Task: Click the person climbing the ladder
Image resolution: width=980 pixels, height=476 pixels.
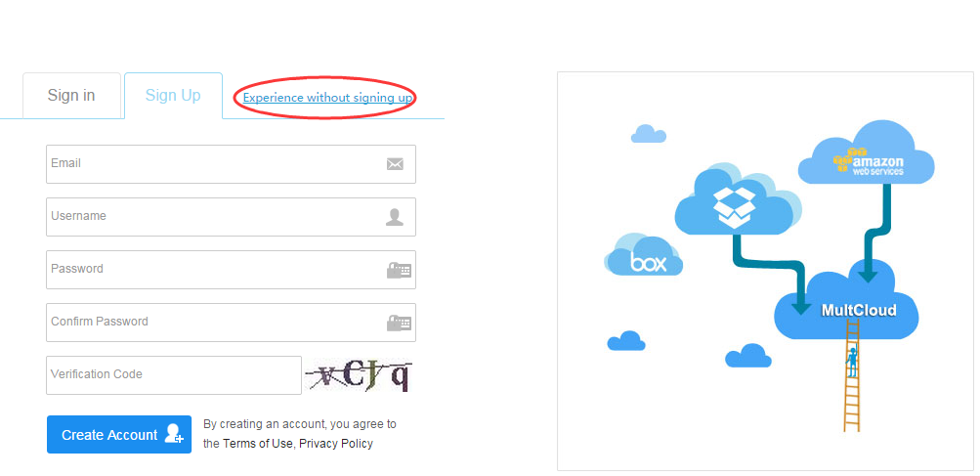Action: click(851, 363)
